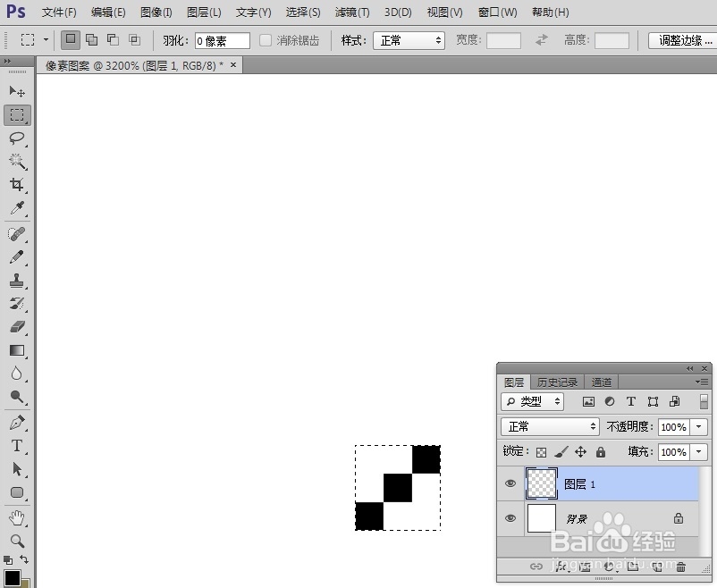Hide the 图层 1 layer visibility eye
Screen dimensions: 717x588
point(510,483)
